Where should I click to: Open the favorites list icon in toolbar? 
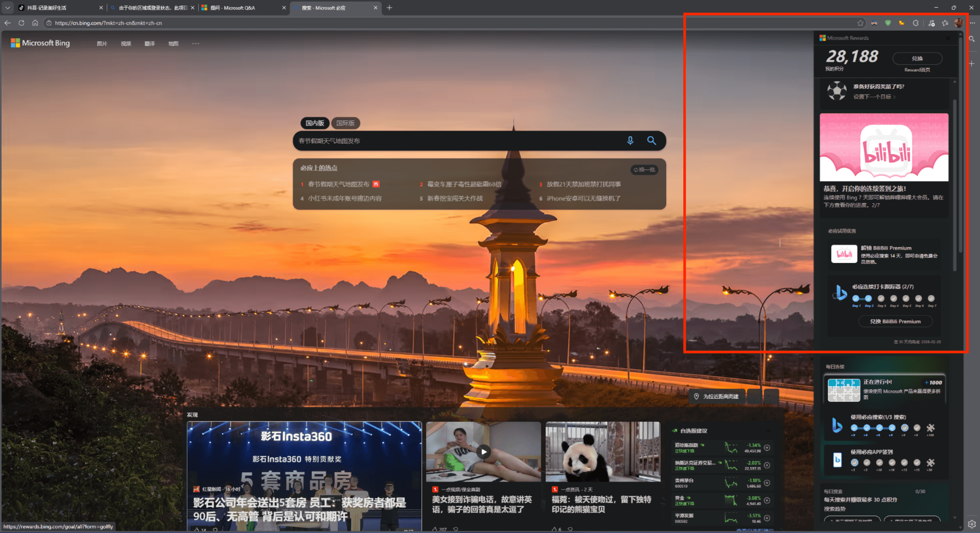pyautogui.click(x=945, y=23)
